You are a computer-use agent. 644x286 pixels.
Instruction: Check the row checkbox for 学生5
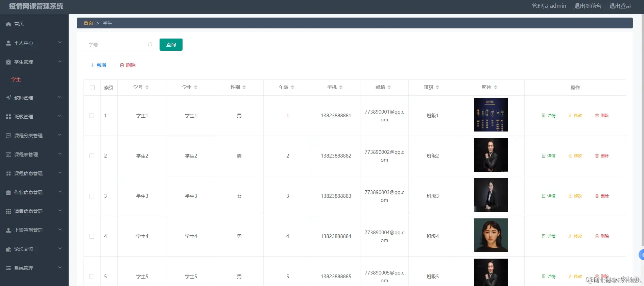point(92,277)
